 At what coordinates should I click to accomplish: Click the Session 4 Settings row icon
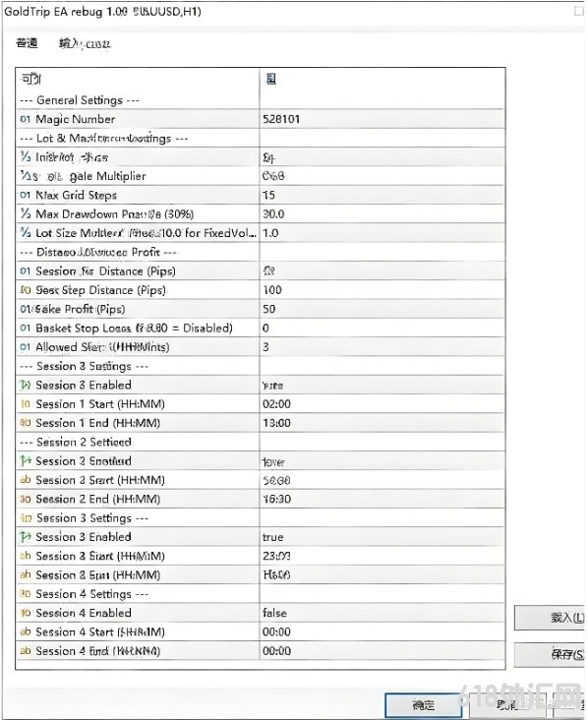coord(26,594)
